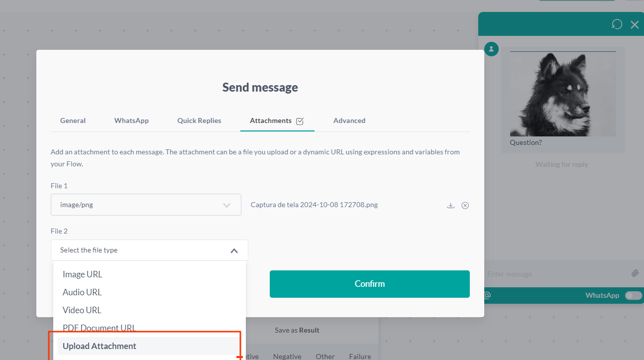Open the Quick Replies tab
The image size is (644, 360).
[x=199, y=120]
